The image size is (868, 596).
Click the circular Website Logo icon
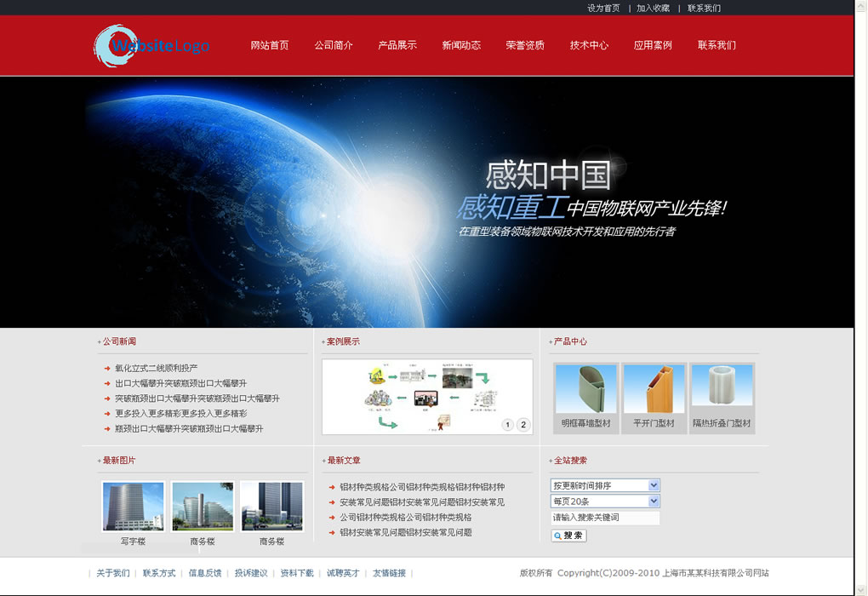point(115,45)
